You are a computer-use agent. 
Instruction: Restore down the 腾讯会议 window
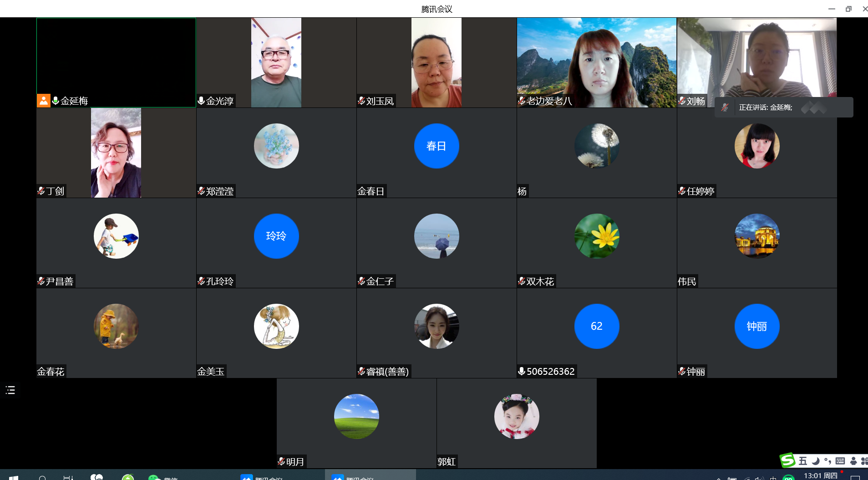coord(848,9)
